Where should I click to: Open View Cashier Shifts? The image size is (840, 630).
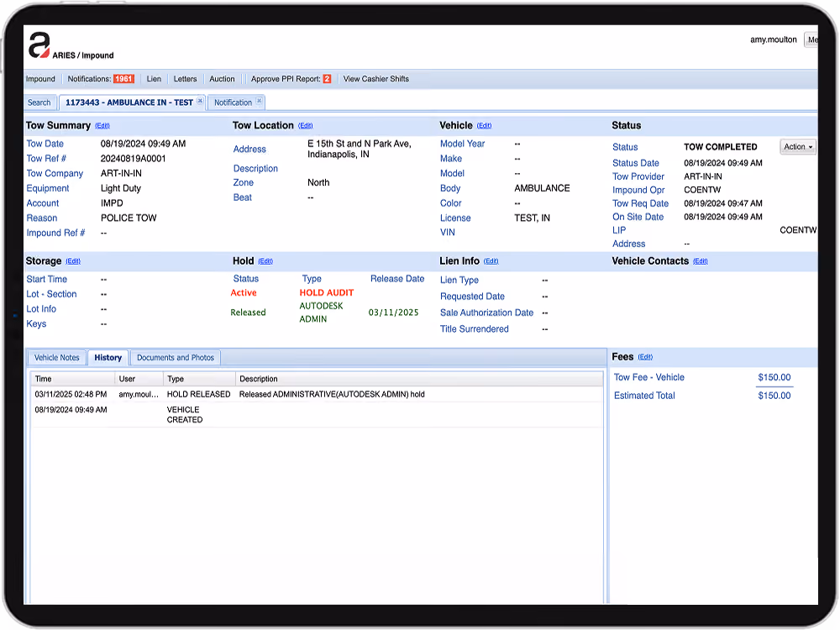(376, 79)
